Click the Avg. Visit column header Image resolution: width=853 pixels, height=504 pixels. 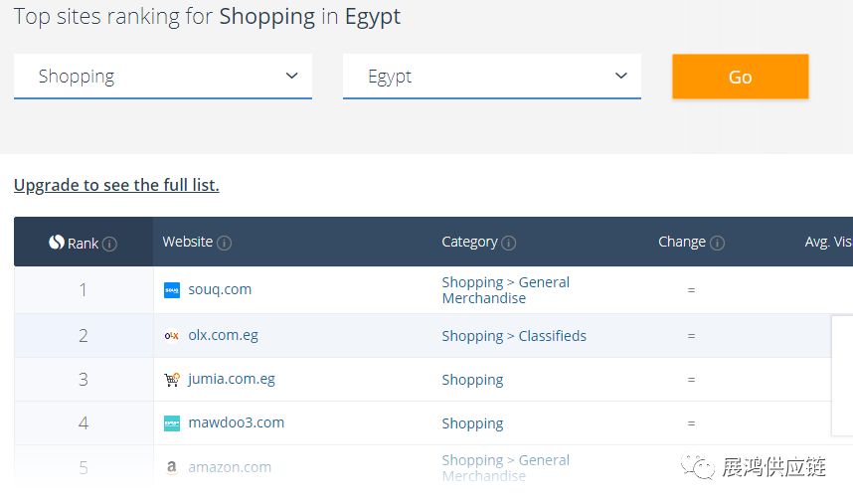[x=828, y=242]
